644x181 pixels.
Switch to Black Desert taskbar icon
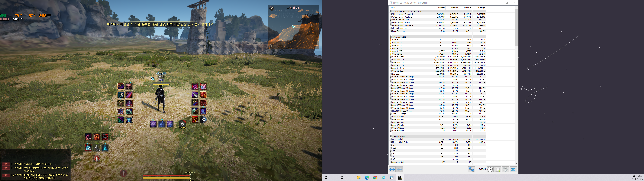click(400, 178)
